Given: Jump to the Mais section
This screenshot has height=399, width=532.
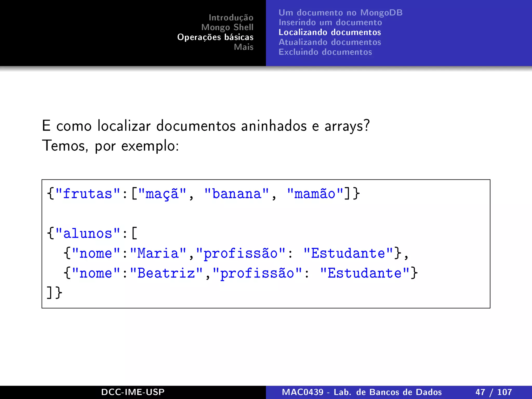Looking at the screenshot, I should [243, 47].
